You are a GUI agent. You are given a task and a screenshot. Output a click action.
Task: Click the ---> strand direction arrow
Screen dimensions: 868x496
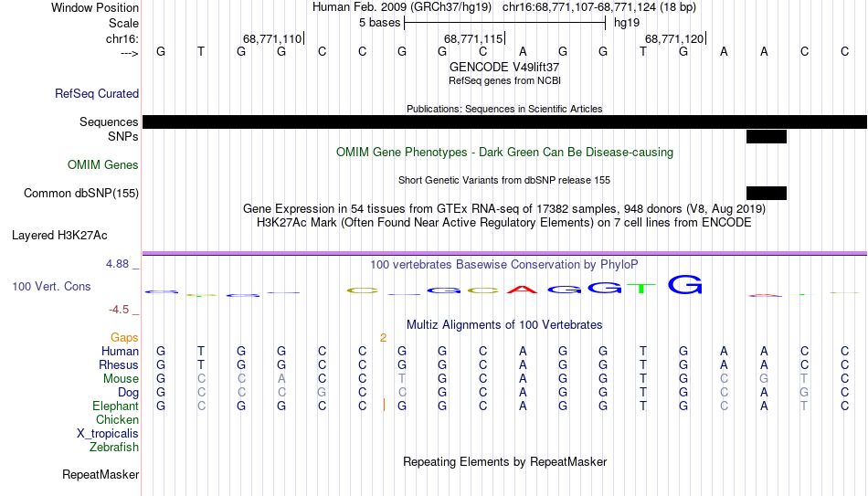129,53
